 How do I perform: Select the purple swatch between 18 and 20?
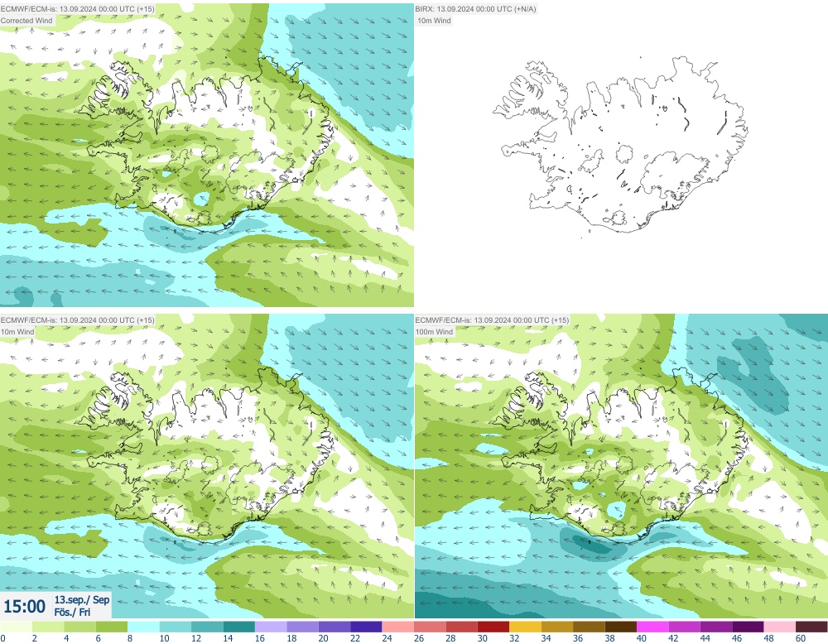pyautogui.click(x=302, y=627)
